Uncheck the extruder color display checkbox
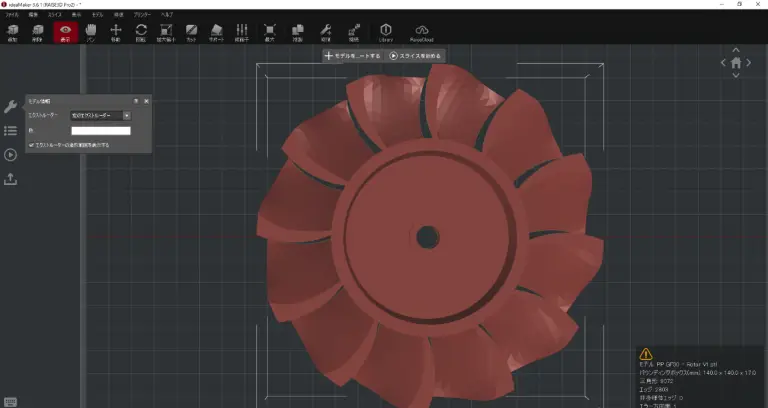This screenshot has width=768, height=408. point(32,145)
